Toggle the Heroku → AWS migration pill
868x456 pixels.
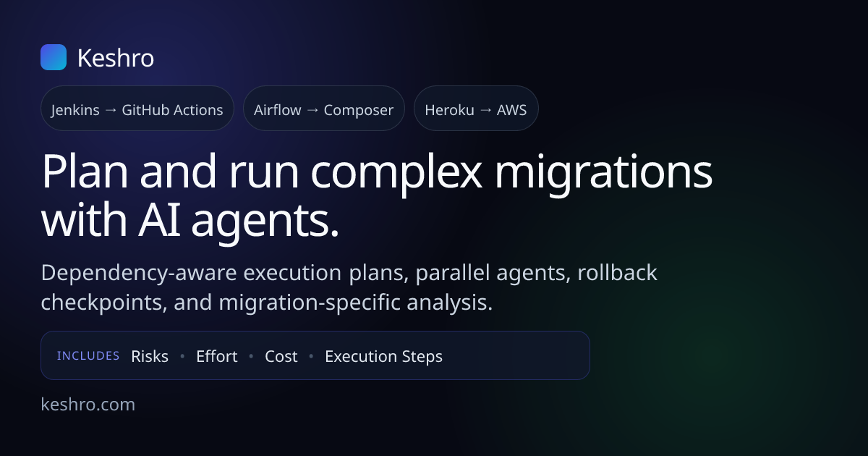coord(476,109)
